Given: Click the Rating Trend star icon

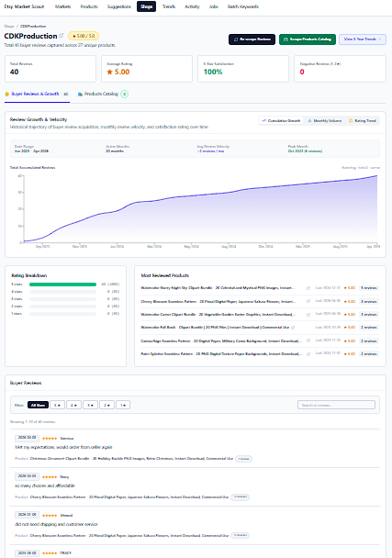Looking at the screenshot, I should click(x=351, y=120).
